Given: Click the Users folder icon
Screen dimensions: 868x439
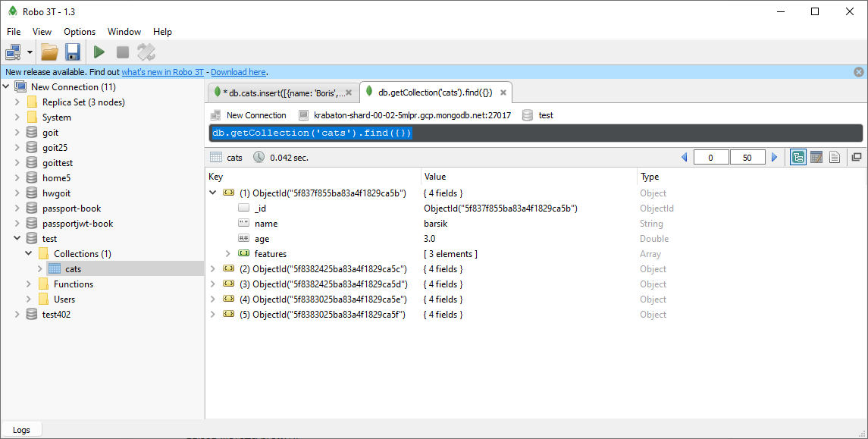Looking at the screenshot, I should (44, 299).
